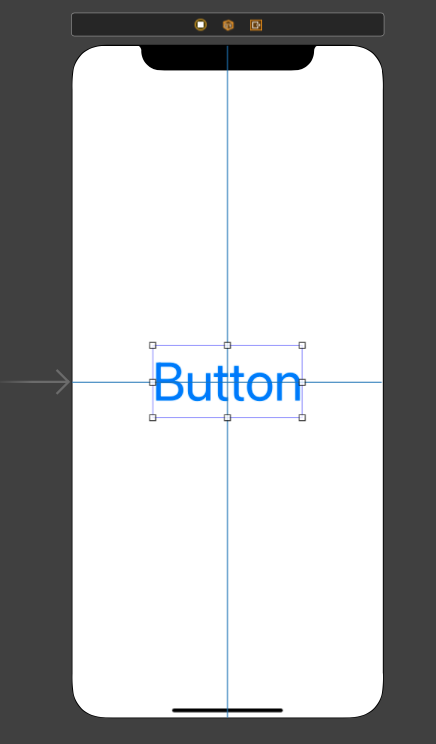The height and width of the screenshot is (744, 436).
Task: Click the bottom-left resize handle of Button
Action: point(153,418)
